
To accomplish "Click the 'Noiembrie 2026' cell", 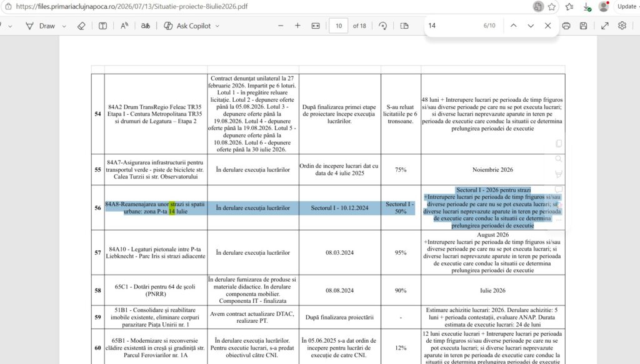I will 492,170.
